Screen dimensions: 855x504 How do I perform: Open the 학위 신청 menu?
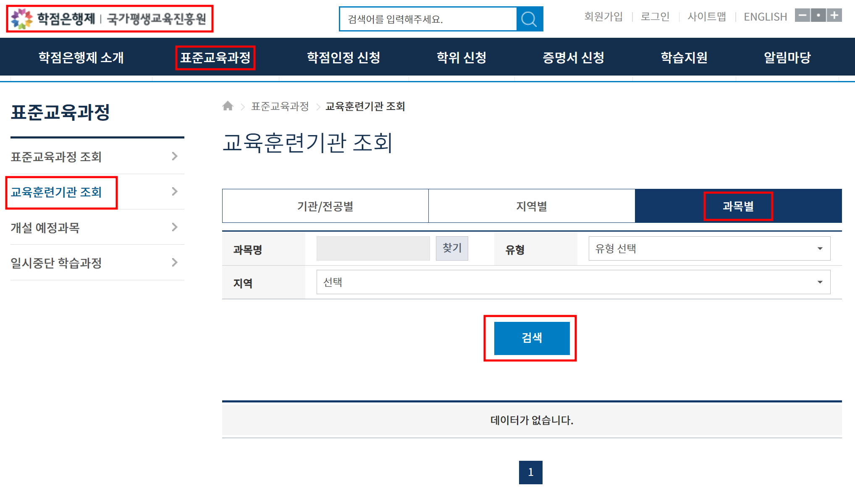pos(462,57)
